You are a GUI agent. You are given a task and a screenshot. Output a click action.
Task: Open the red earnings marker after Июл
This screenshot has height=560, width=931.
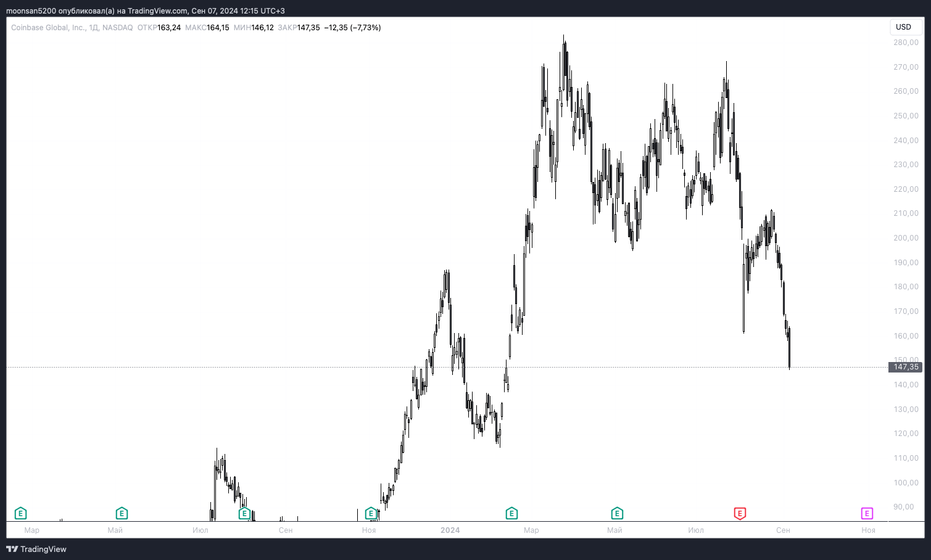[x=740, y=513]
